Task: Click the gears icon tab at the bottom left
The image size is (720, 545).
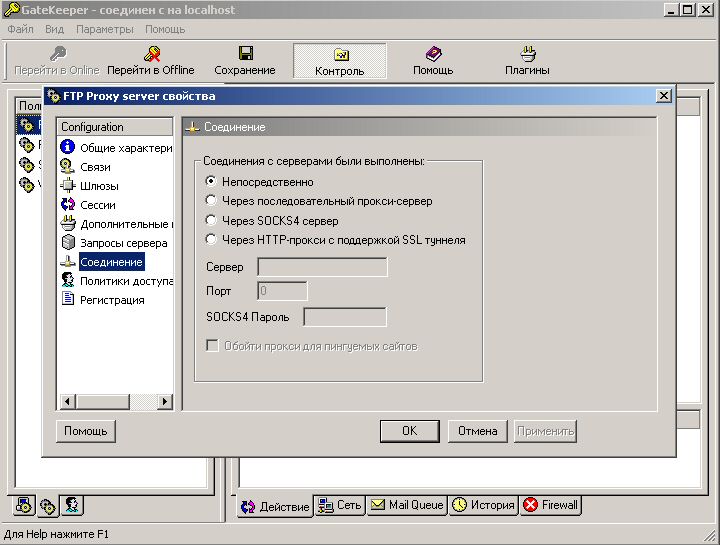Action: point(48,506)
